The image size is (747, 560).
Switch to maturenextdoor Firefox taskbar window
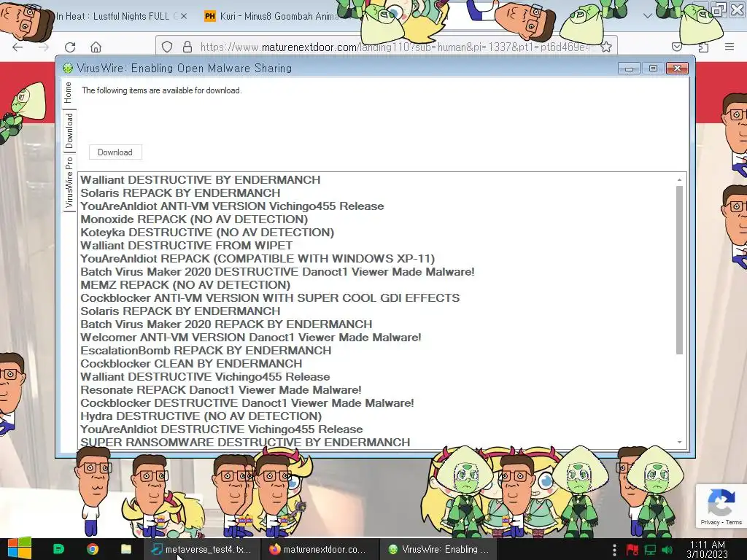pyautogui.click(x=320, y=549)
